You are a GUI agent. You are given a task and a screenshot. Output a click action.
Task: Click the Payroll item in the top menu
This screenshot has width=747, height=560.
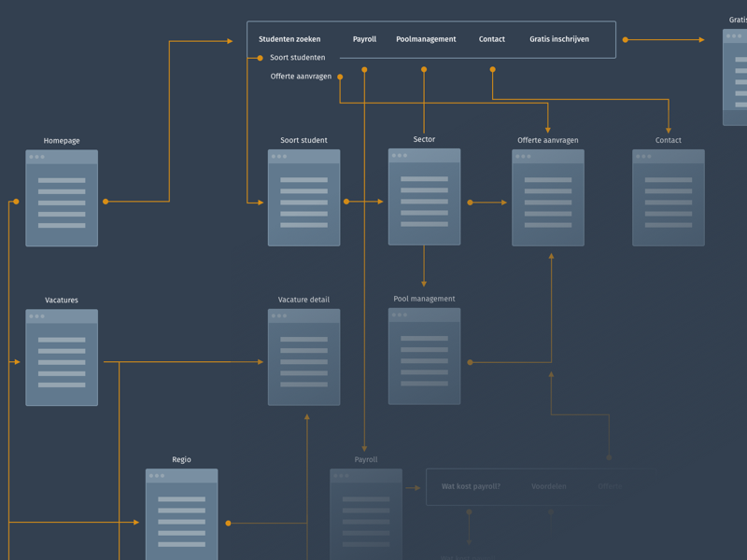364,39
